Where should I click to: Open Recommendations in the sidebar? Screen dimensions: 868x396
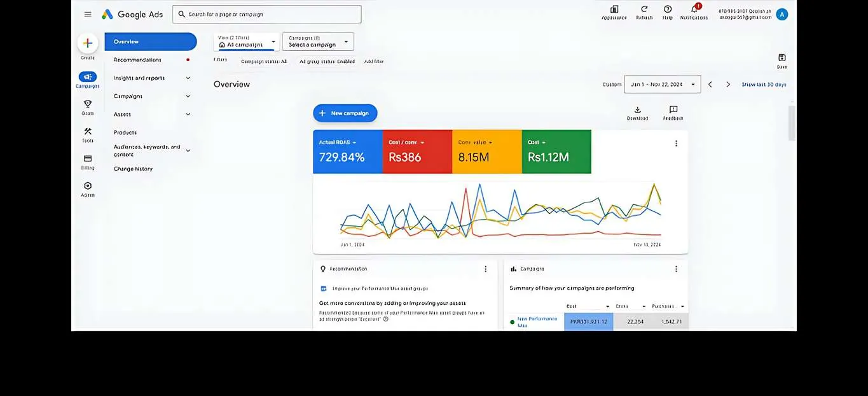pyautogui.click(x=137, y=60)
